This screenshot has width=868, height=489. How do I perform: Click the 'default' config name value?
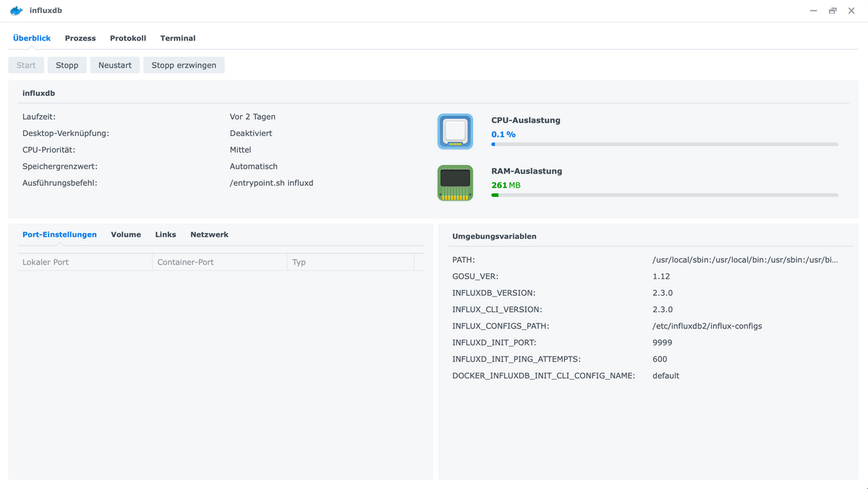tap(665, 376)
